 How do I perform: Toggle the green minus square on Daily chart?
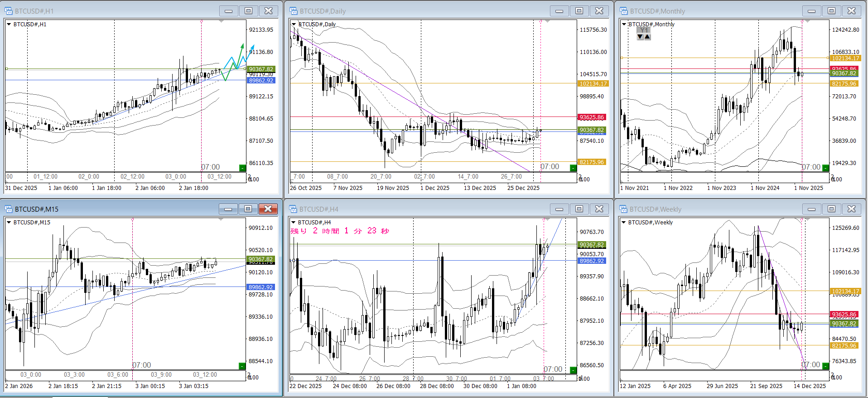pyautogui.click(x=573, y=168)
